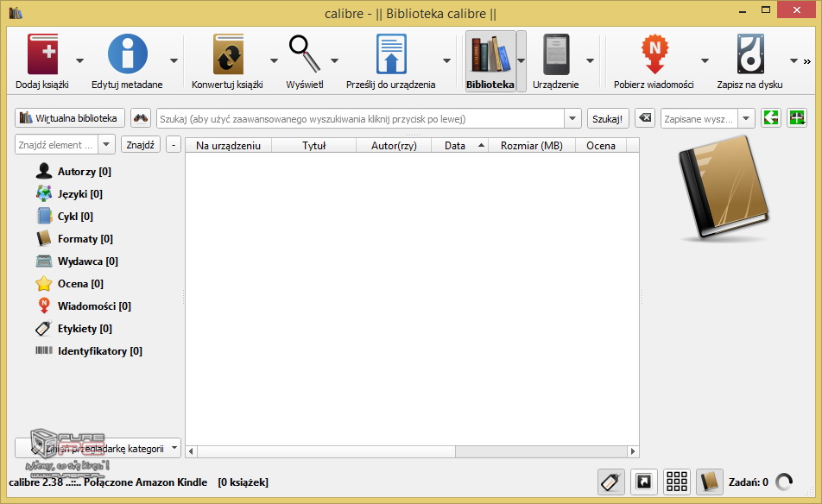
Task: Click the book cover placeholder image
Action: coord(724,189)
